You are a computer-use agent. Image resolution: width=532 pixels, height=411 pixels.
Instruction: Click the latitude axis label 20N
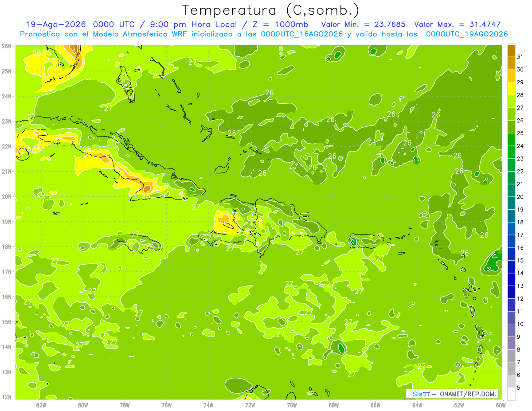click(7, 196)
